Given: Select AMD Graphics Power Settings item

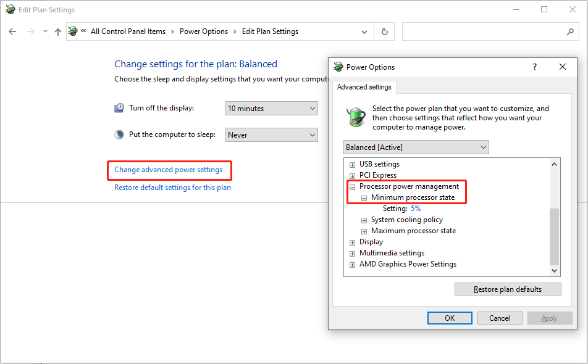Looking at the screenshot, I should (408, 264).
